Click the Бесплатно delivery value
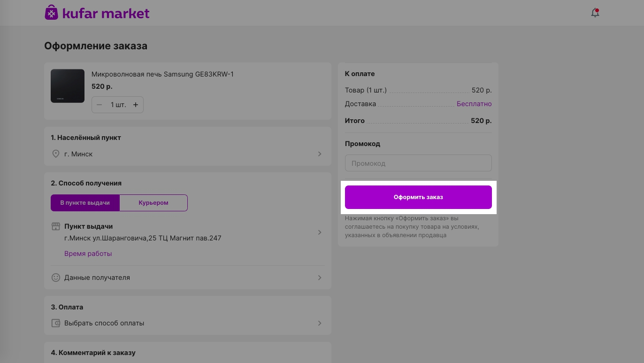 474,104
